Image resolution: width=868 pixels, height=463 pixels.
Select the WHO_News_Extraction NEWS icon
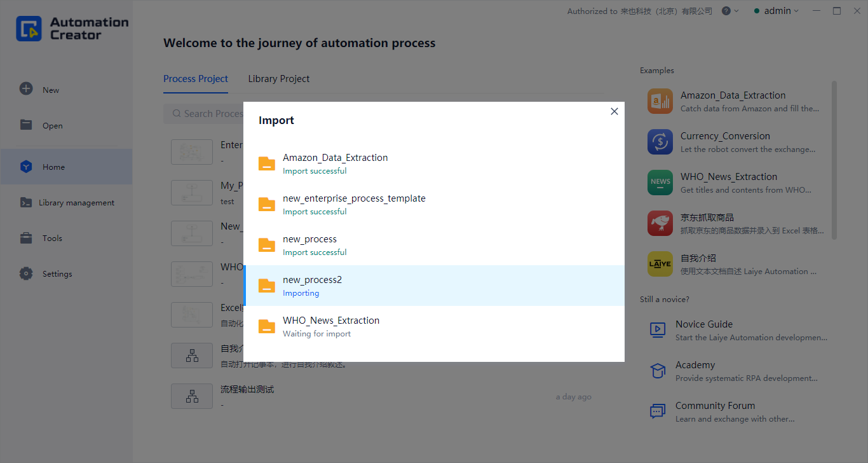(x=660, y=183)
